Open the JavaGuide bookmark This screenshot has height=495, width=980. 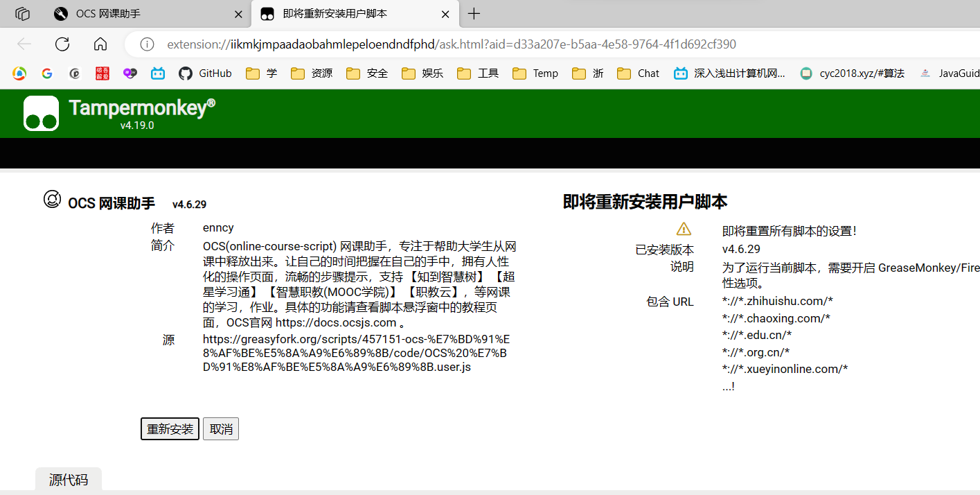950,73
